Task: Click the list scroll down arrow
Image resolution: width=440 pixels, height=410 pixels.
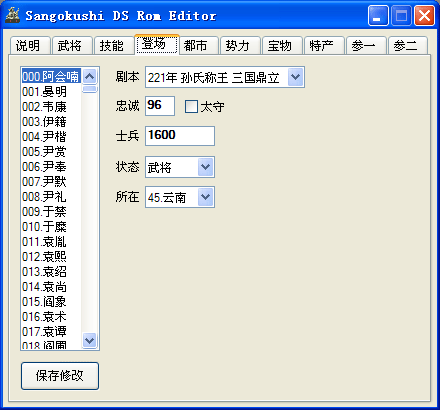Action: click(x=89, y=340)
